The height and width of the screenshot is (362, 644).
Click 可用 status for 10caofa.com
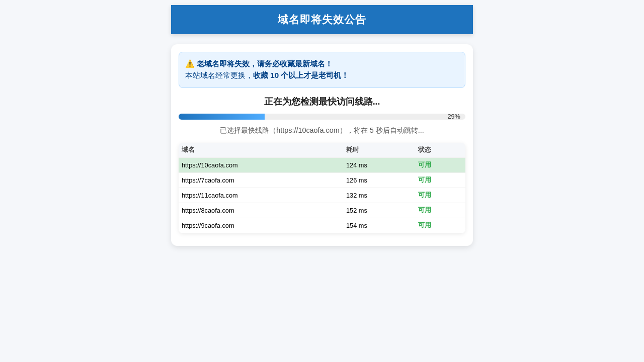(x=425, y=165)
